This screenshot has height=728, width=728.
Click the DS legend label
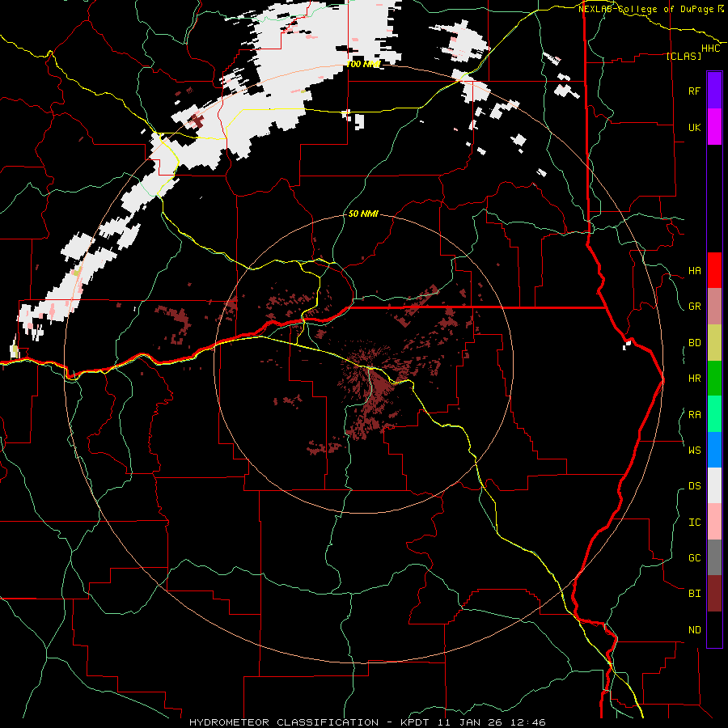click(x=694, y=486)
